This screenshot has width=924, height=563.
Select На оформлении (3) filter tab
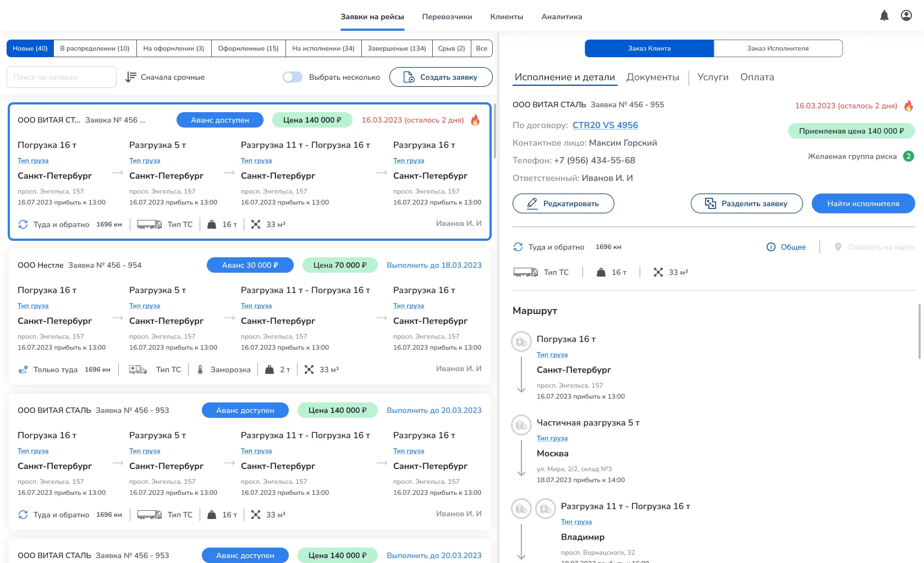coord(174,48)
